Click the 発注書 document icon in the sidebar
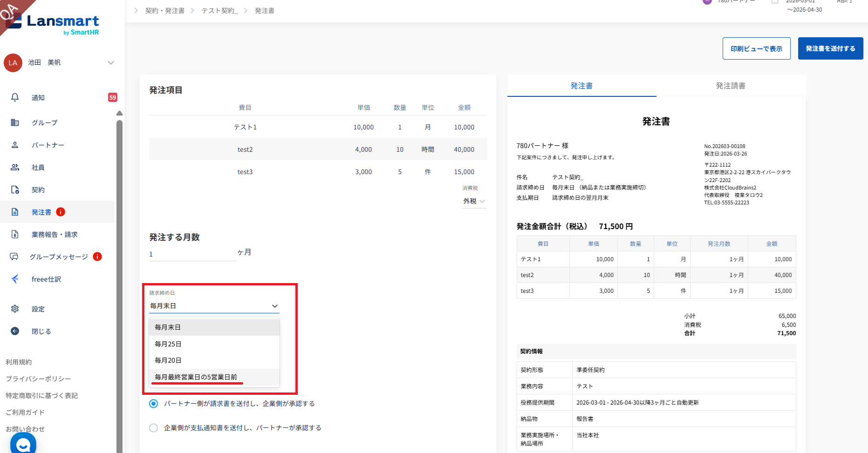 point(15,212)
